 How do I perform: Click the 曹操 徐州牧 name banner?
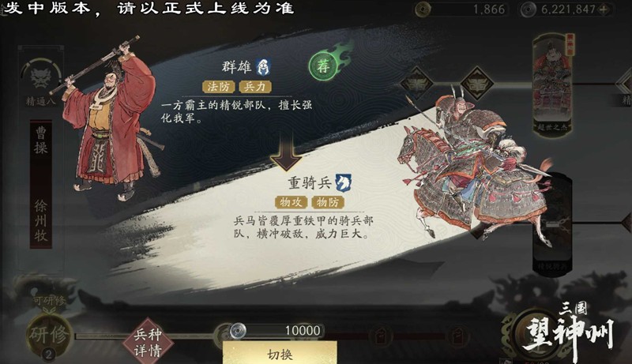pyautogui.click(x=41, y=184)
